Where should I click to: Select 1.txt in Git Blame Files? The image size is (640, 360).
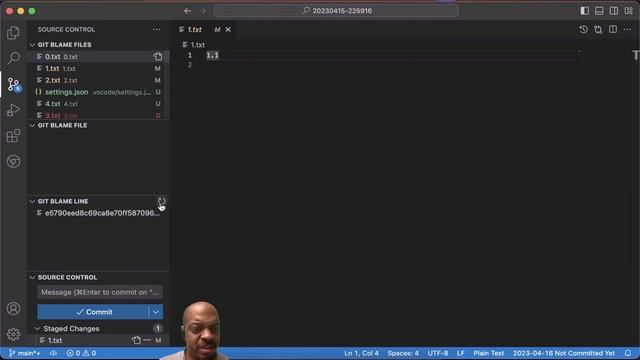click(98, 69)
